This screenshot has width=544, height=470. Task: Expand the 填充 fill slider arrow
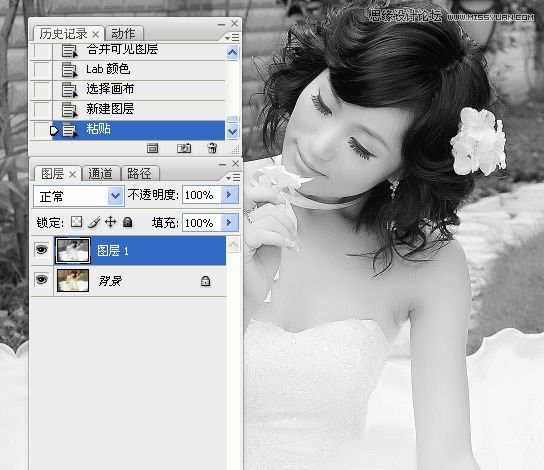(x=229, y=222)
